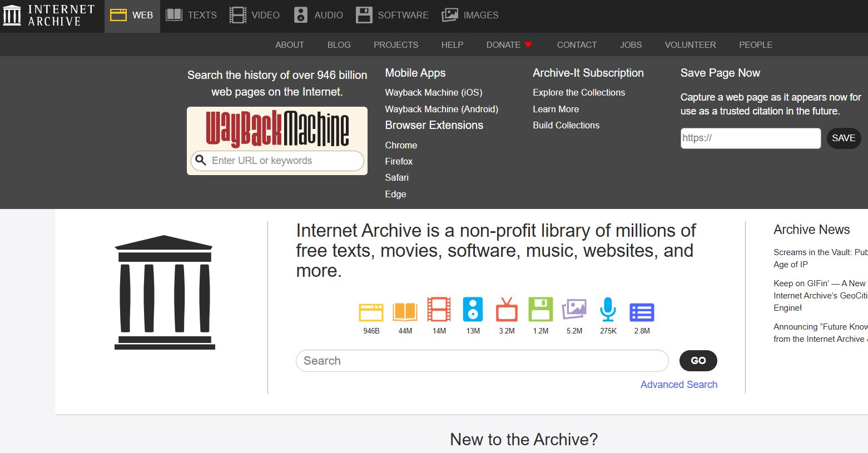Click the large Internet Archive building logo
Screen dimensions: 868x453
pyautogui.click(x=165, y=292)
